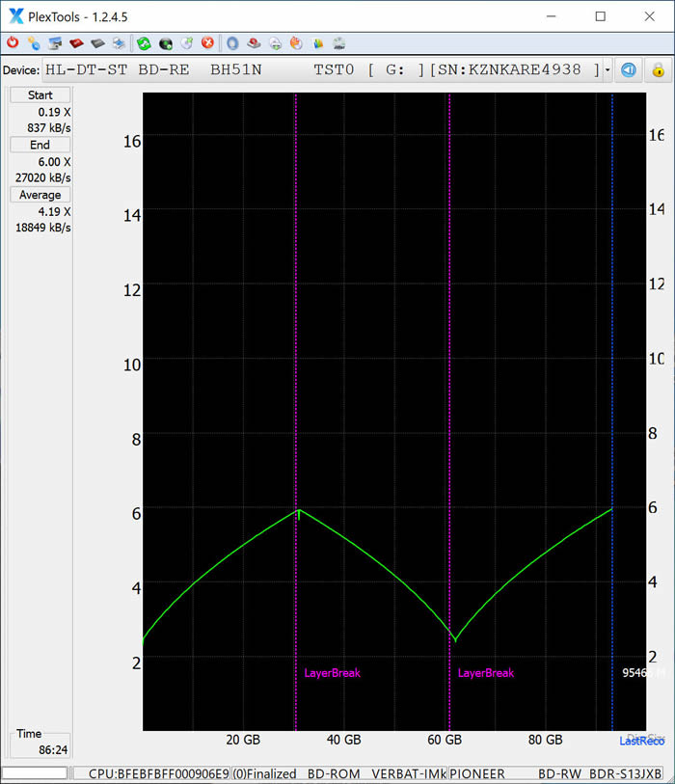Image resolution: width=675 pixels, height=784 pixels.
Task: Click the red power icon in toolbar
Action: [13, 43]
